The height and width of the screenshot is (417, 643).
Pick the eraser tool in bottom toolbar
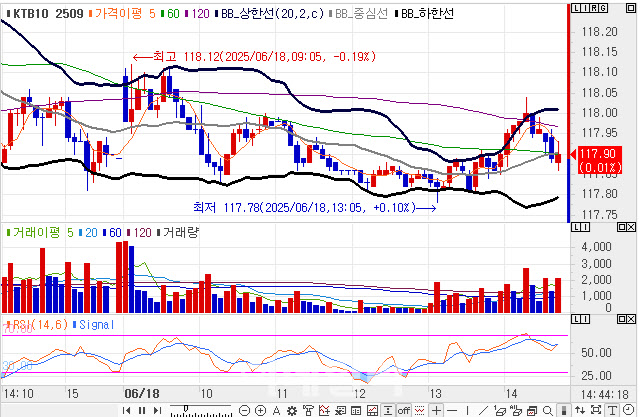pos(500,410)
